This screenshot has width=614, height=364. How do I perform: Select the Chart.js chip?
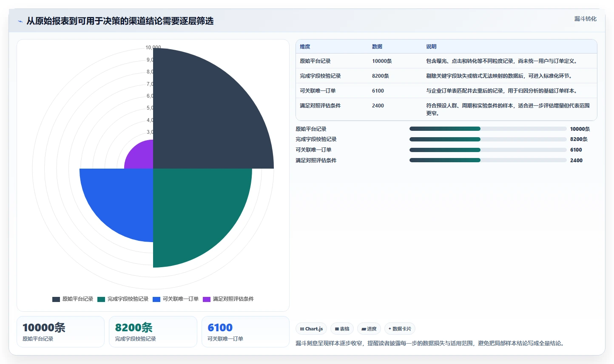click(x=311, y=329)
